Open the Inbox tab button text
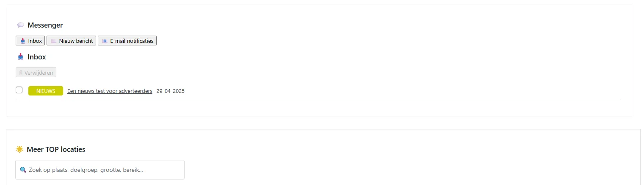The image size is (644, 185). click(35, 41)
